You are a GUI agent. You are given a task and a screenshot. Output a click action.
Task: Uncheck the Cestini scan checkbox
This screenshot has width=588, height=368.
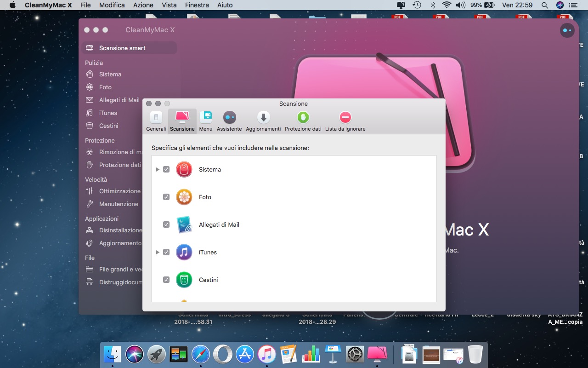(166, 280)
